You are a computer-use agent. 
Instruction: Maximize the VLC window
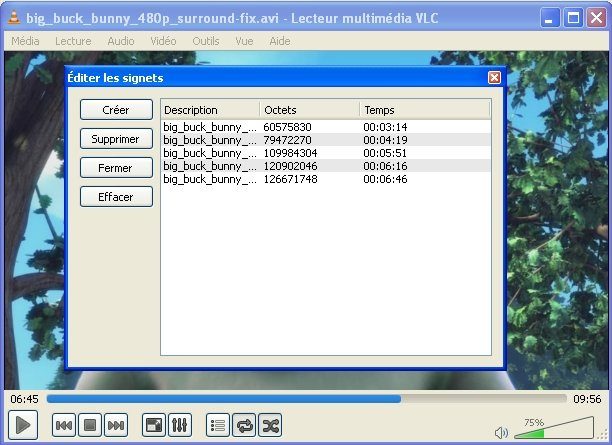point(573,18)
